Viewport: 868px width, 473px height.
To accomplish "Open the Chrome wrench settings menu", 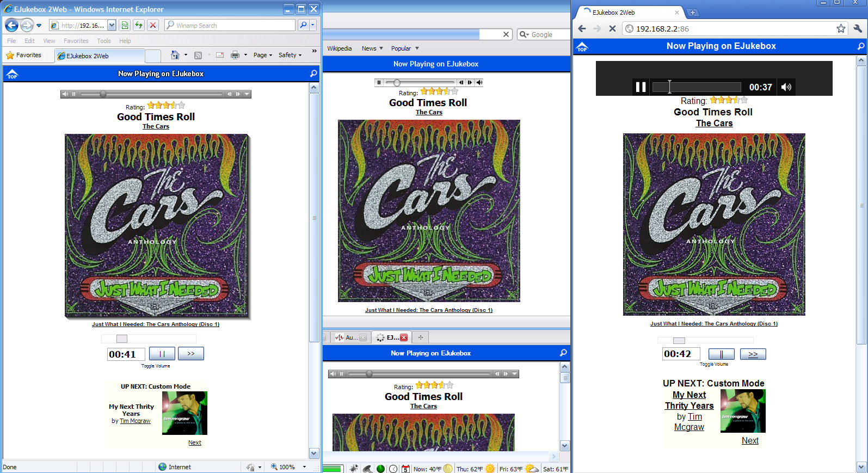I will pos(858,28).
